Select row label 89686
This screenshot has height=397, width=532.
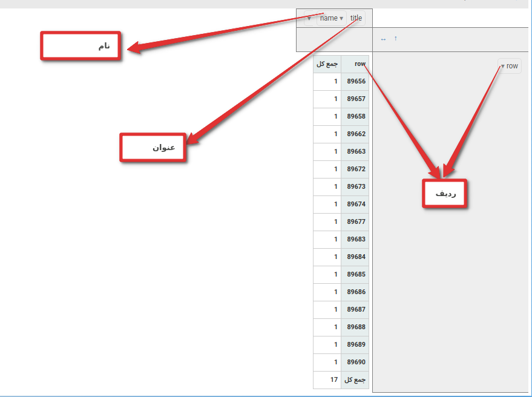(x=355, y=292)
